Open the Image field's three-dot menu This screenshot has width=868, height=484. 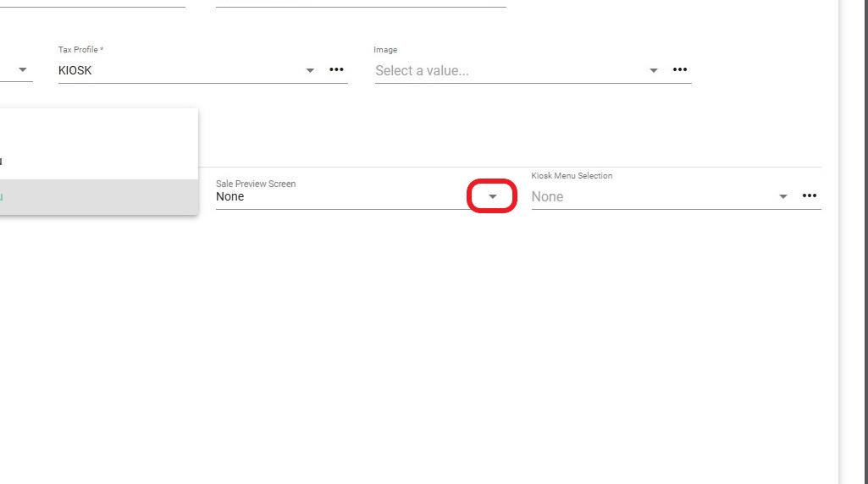(680, 69)
